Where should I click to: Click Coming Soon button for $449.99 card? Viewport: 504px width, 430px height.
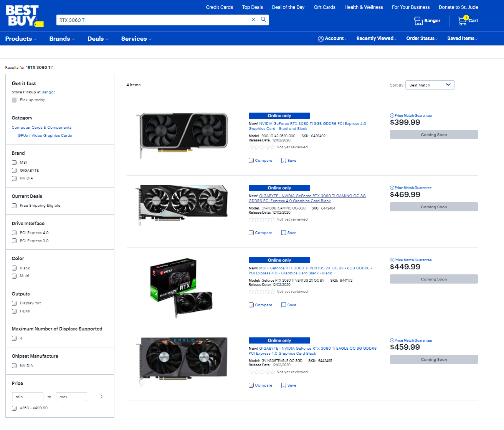coord(434,279)
